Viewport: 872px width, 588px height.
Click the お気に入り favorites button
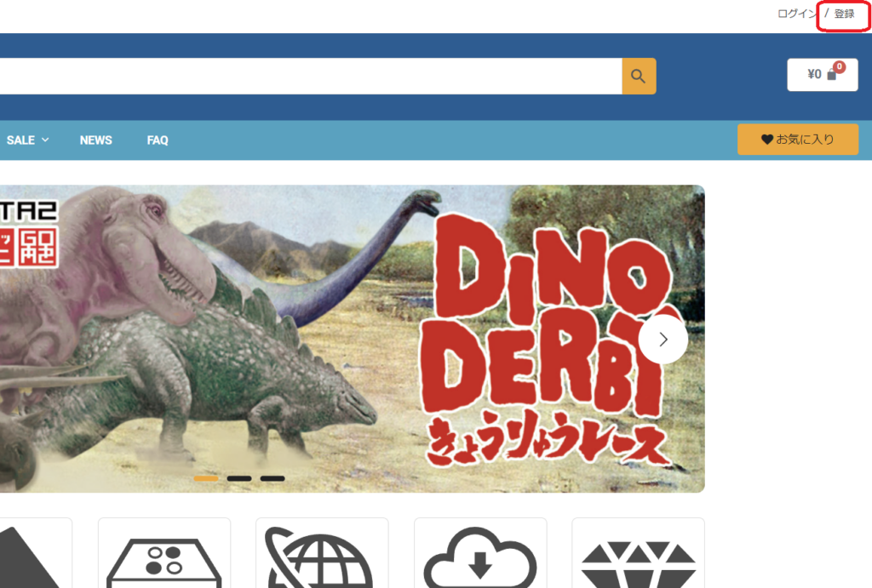click(x=797, y=140)
